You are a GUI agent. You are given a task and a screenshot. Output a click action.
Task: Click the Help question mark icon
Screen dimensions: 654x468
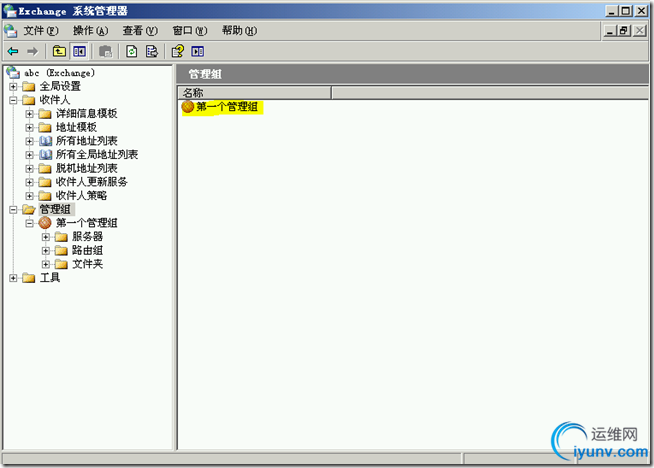tap(178, 51)
